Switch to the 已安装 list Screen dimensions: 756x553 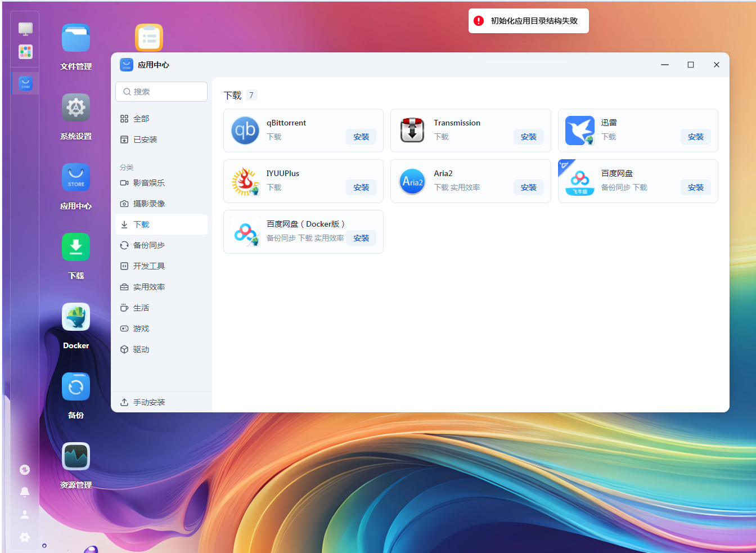point(161,140)
